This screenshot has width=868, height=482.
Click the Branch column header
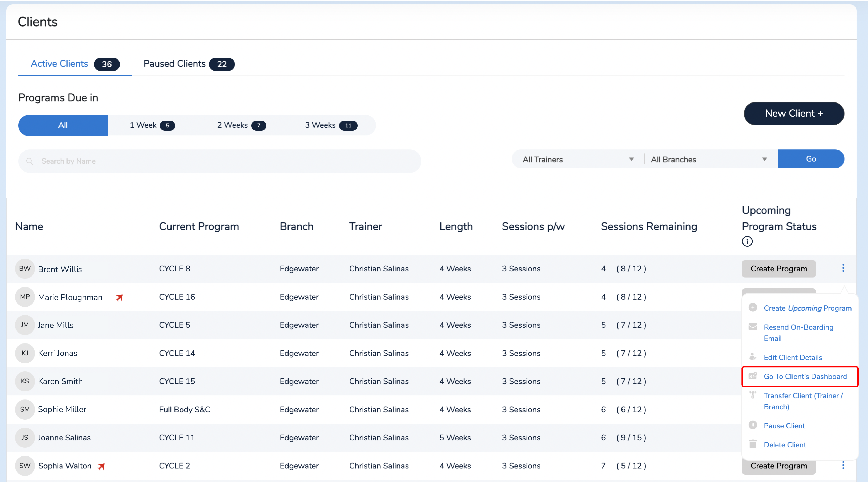pyautogui.click(x=296, y=226)
